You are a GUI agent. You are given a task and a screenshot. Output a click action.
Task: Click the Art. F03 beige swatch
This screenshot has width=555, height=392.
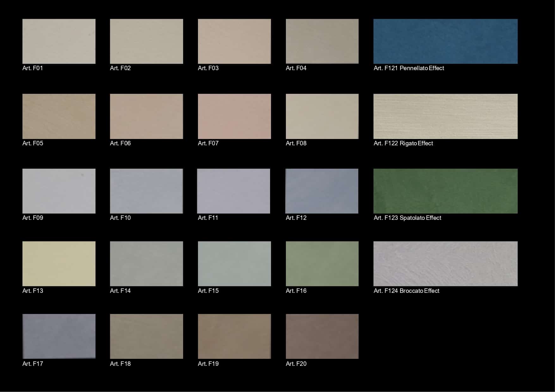pos(234,41)
